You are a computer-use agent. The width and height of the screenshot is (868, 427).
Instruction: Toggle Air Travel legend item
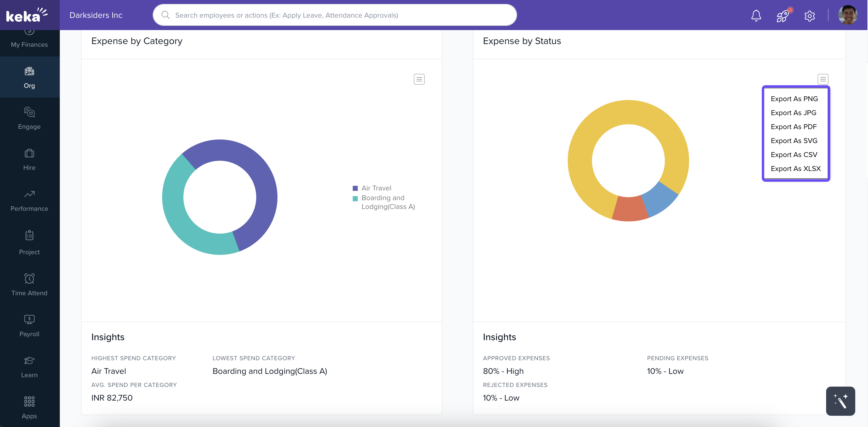(376, 188)
